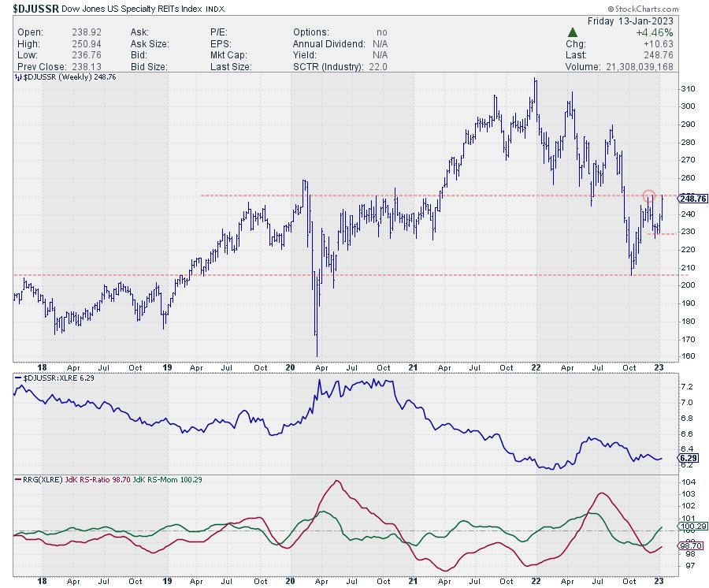Click the legend marker before $DJUSSR:XLRE
This screenshot has height=588, width=709.
(x=17, y=379)
